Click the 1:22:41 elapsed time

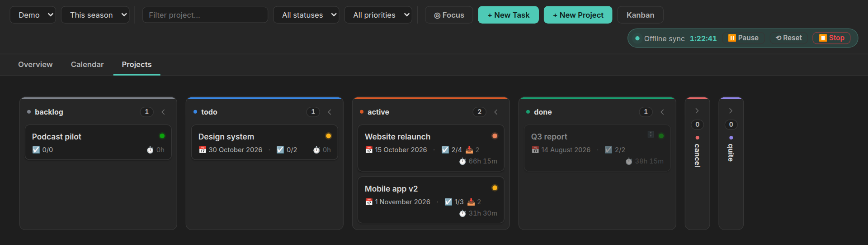pos(703,38)
